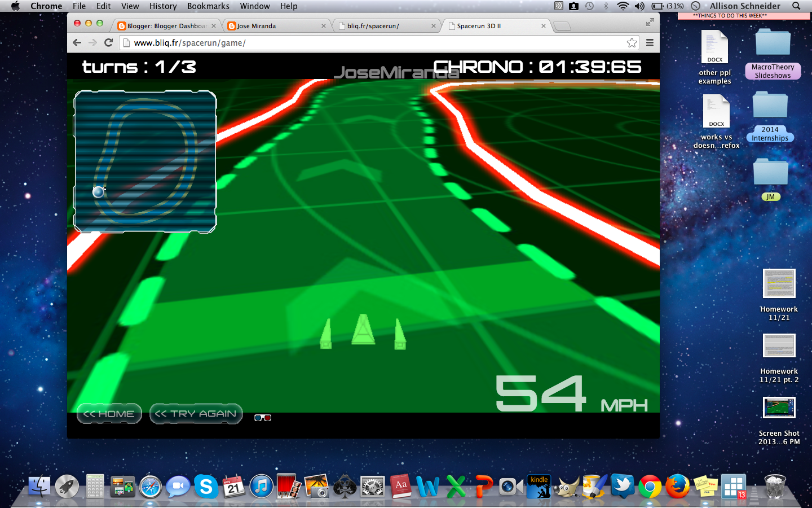812x508 pixels.
Task: Open Spotlight search in menu bar
Action: tap(796, 6)
